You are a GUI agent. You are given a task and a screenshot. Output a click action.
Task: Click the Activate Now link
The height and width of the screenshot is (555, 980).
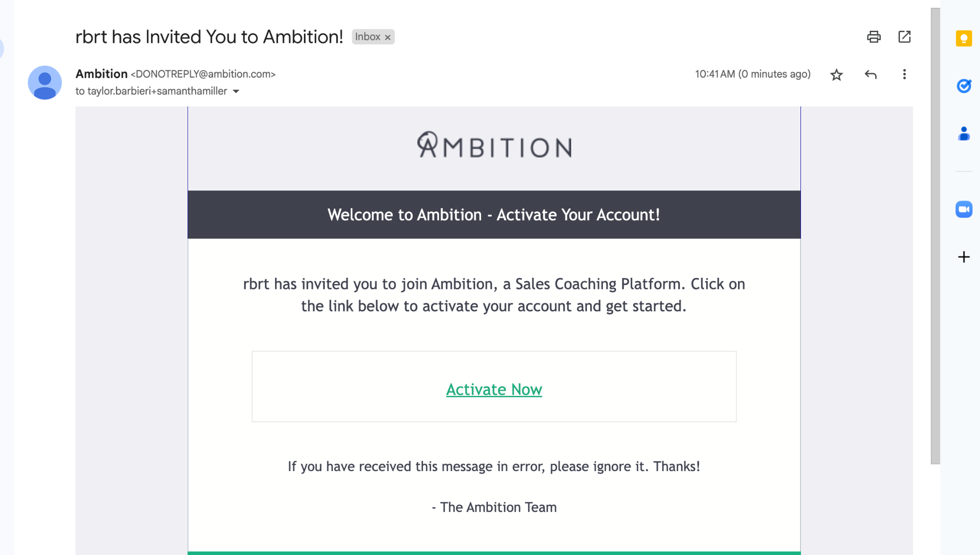[x=494, y=390]
